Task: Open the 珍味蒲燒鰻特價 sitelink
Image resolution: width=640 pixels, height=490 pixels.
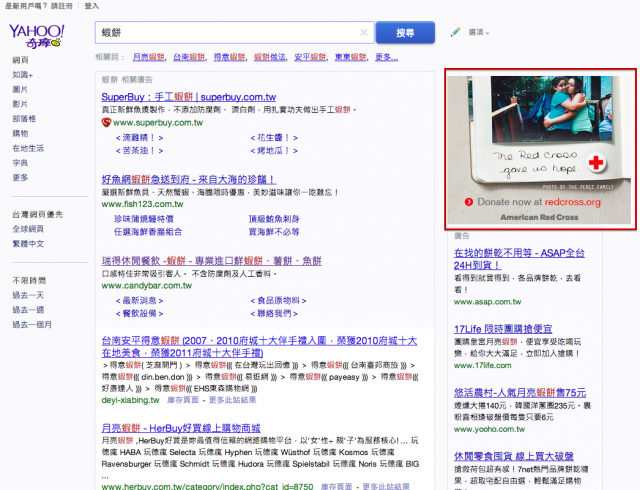Action: tap(144, 219)
